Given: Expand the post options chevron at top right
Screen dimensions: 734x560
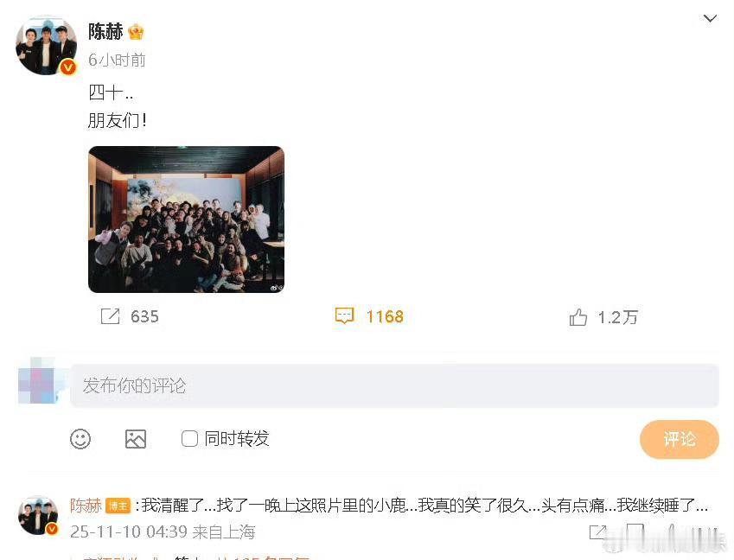Looking at the screenshot, I should (x=710, y=18).
